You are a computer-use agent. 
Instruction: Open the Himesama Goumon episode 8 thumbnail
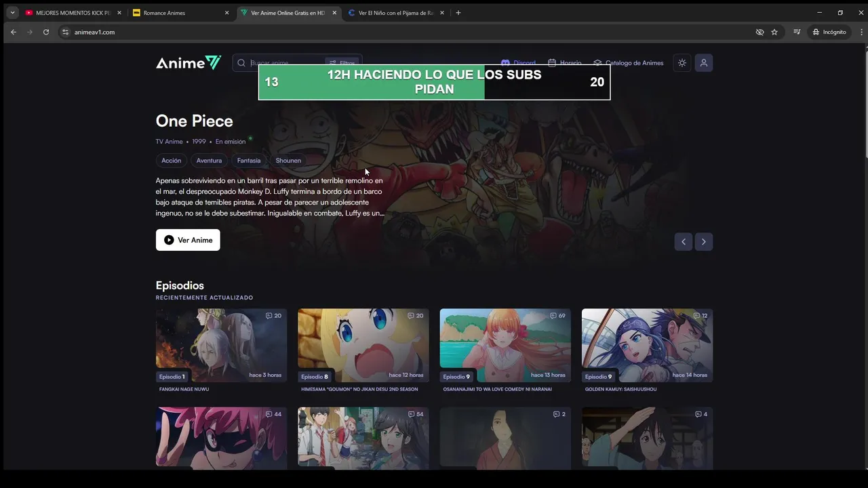coord(363,346)
